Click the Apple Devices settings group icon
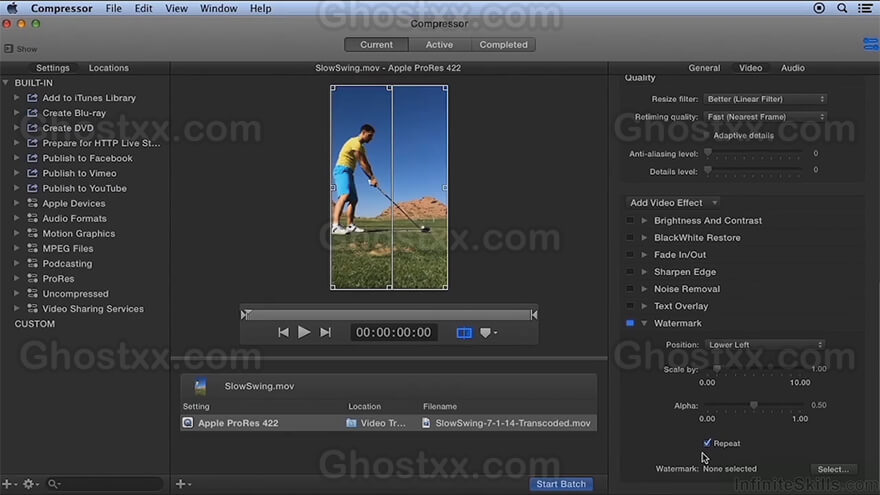 pos(33,203)
